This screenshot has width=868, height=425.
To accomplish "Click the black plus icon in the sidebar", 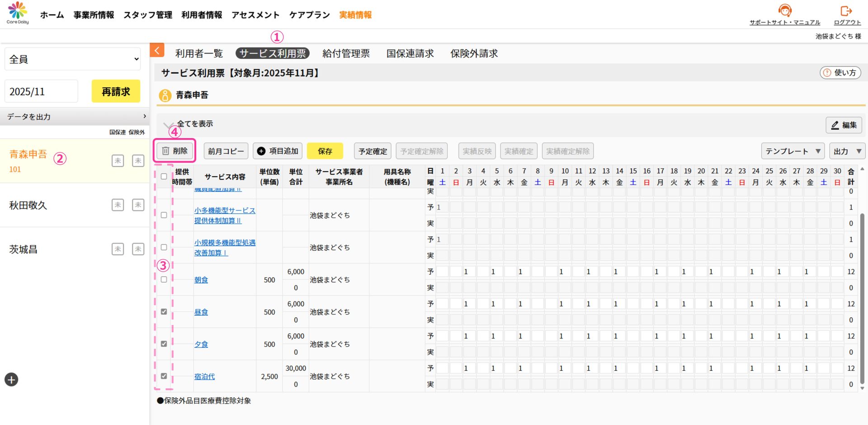I will [x=11, y=380].
